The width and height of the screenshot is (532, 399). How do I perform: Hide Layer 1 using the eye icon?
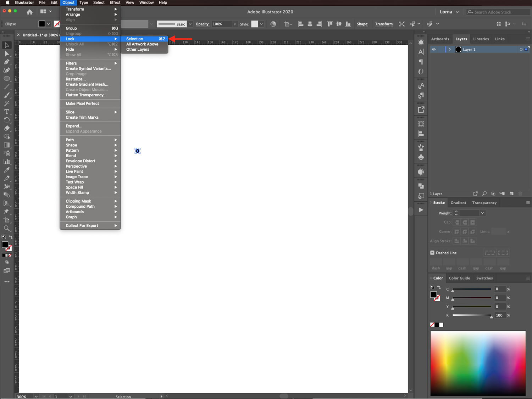pos(433,49)
